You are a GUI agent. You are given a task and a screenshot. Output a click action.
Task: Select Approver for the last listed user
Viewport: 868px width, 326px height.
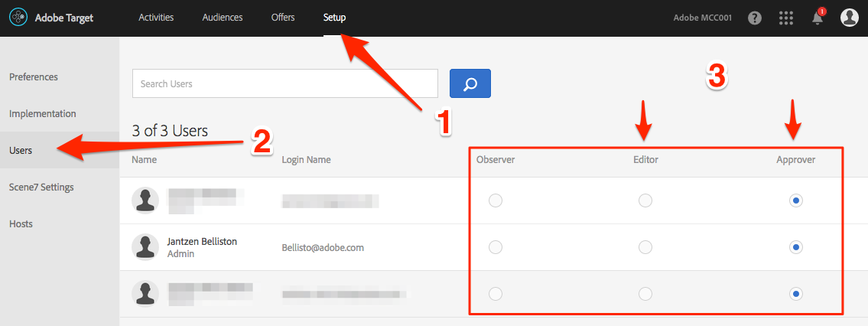pyautogui.click(x=795, y=293)
